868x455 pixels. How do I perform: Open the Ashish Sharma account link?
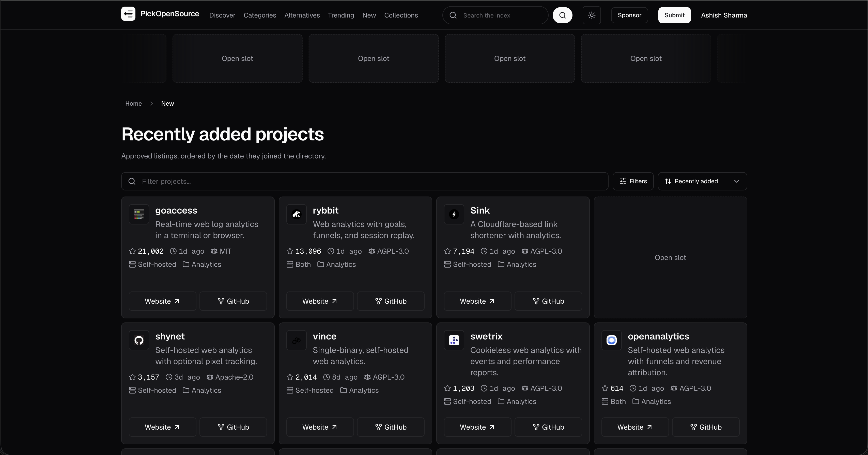click(x=724, y=15)
